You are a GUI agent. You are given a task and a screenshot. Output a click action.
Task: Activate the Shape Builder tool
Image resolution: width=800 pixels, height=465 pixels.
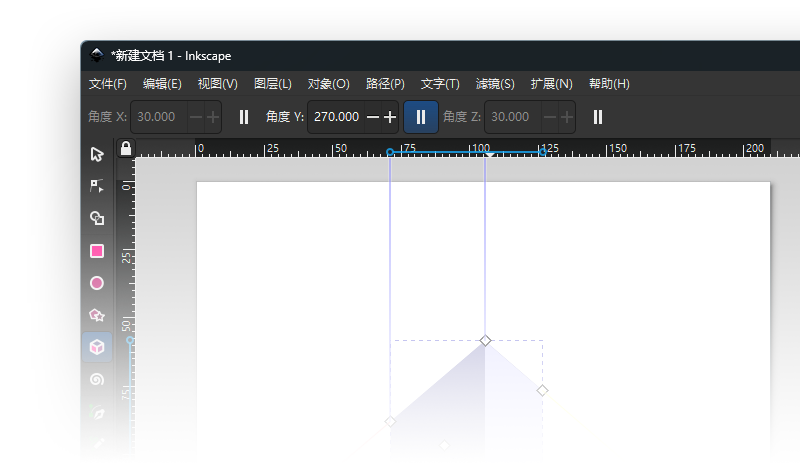pyautogui.click(x=97, y=218)
